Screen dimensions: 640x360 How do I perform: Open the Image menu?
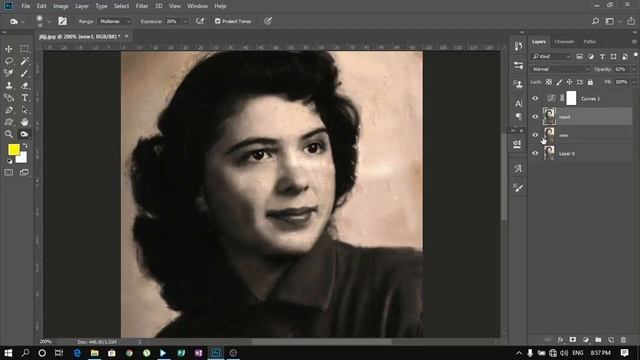coord(61,6)
